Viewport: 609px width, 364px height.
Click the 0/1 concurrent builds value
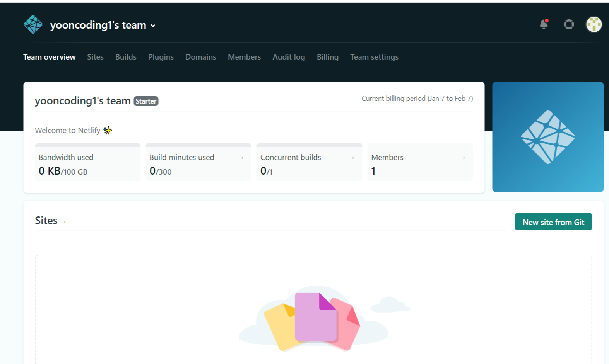click(x=267, y=171)
